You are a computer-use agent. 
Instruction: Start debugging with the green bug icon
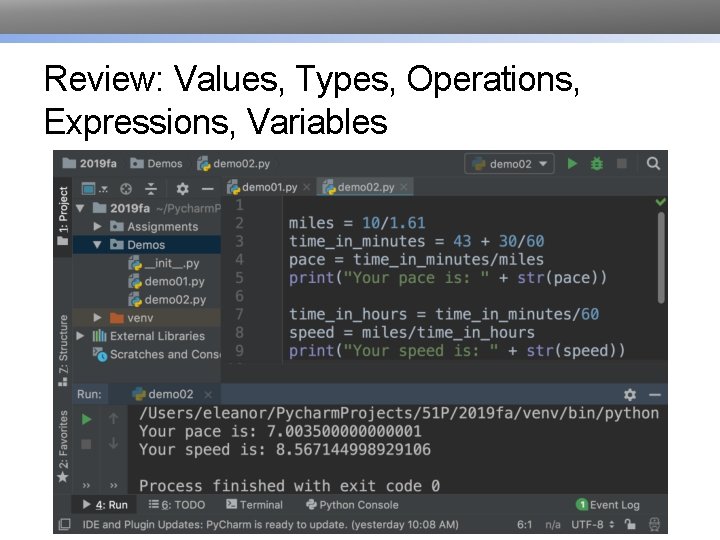(597, 164)
